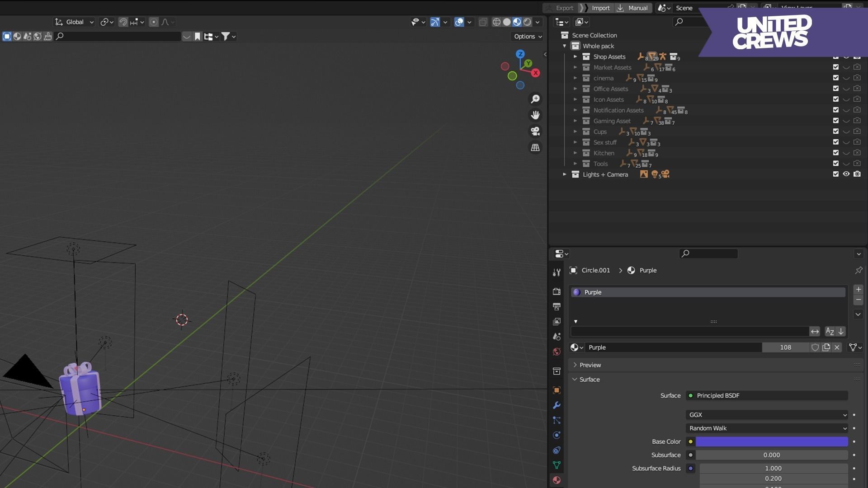Open the Random Walk subsurface dropdown
This screenshot has height=488, width=868.
pyautogui.click(x=767, y=428)
